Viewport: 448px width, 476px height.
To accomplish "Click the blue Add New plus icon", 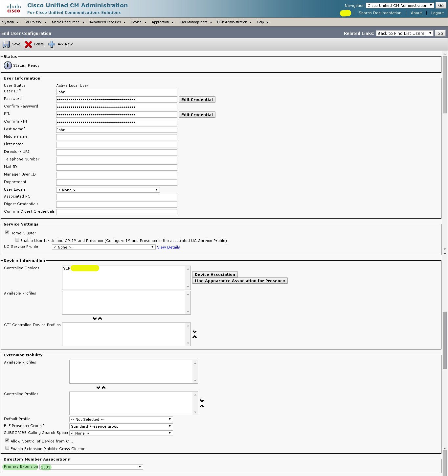I will pos(52,44).
